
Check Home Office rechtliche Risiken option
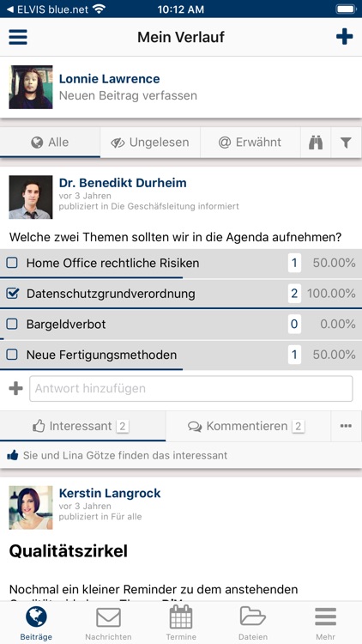[12, 263]
